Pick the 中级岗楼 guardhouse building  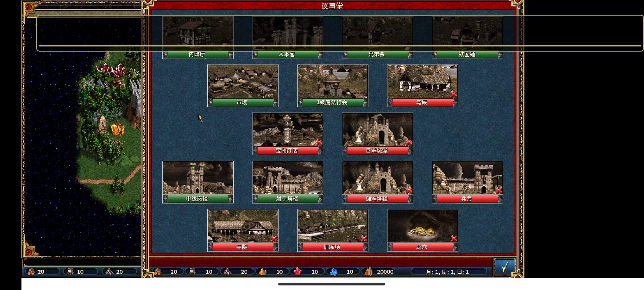pyautogui.click(x=198, y=182)
